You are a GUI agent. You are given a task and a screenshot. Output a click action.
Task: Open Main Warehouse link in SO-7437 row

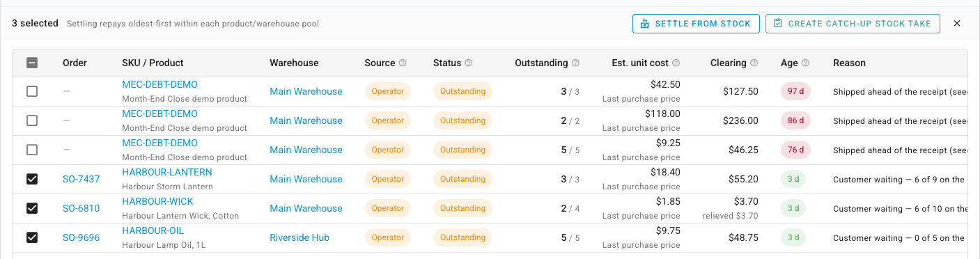pos(306,179)
